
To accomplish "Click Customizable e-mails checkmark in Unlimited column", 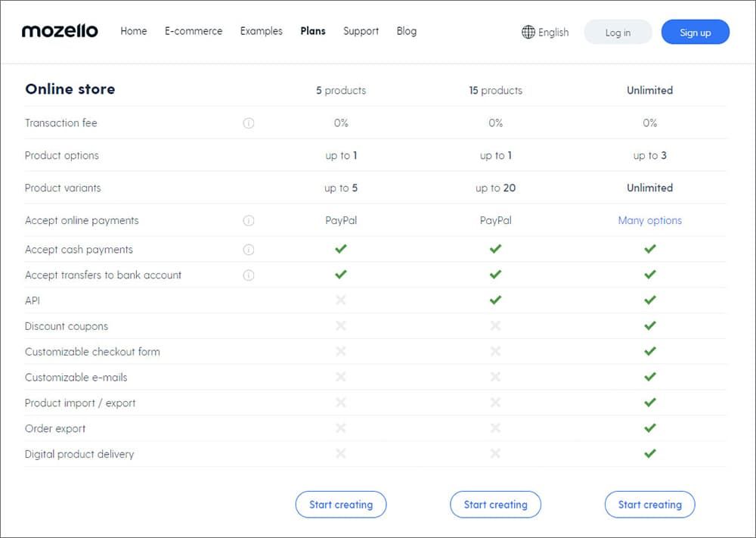I will 650,377.
